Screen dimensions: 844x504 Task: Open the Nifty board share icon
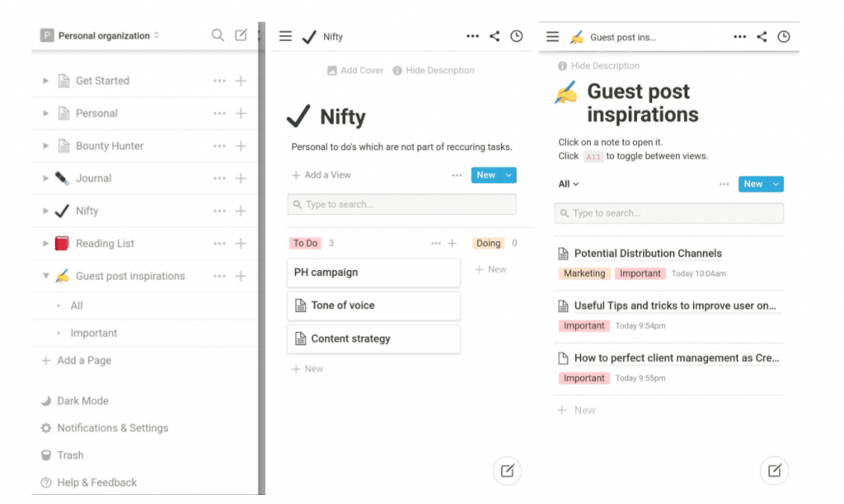point(495,36)
